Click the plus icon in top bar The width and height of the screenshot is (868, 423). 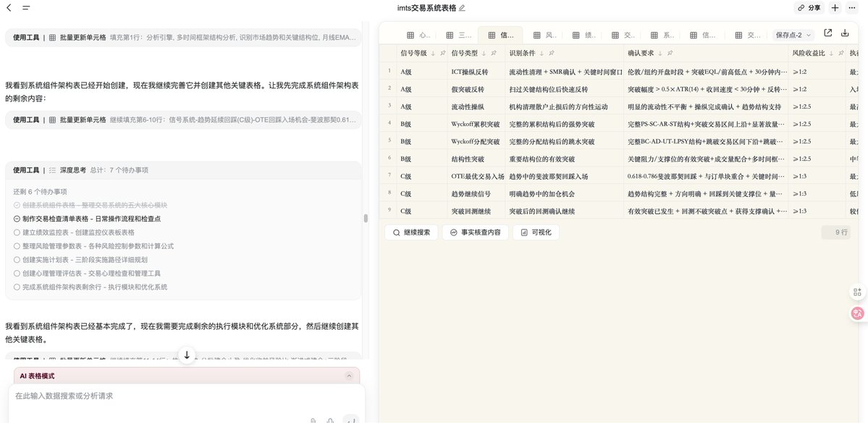tap(835, 8)
